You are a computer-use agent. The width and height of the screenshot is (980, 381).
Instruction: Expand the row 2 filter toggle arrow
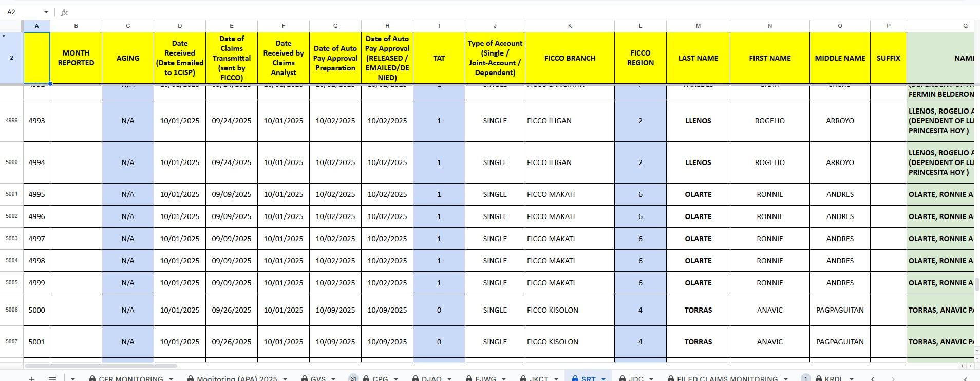[4, 36]
